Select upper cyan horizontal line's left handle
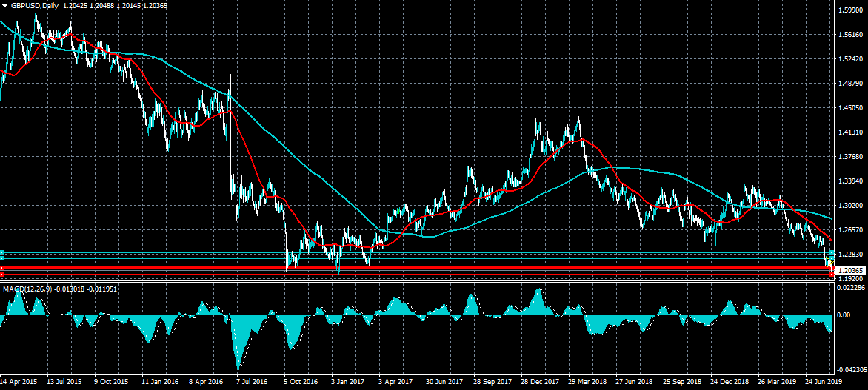Viewport: 868px width, 390px height. 2,252
